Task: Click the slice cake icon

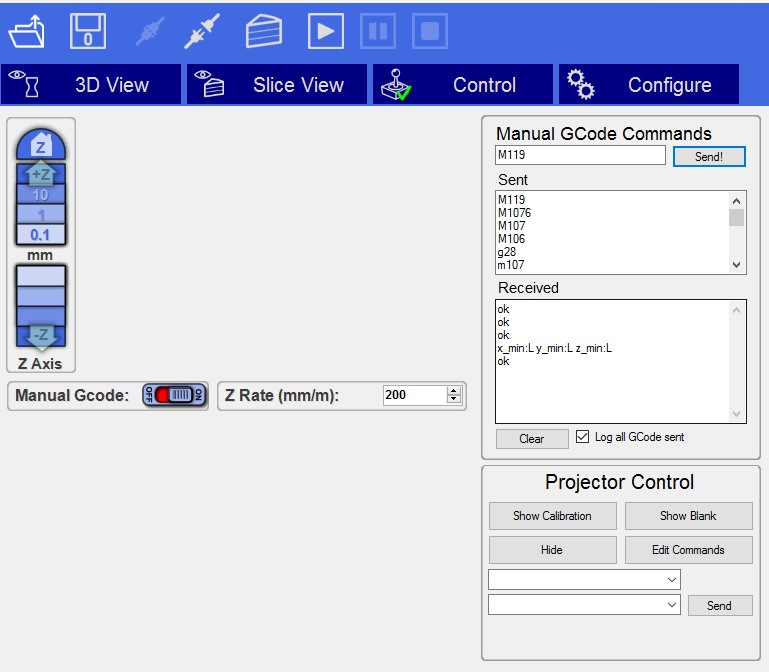Action: pyautogui.click(x=264, y=31)
